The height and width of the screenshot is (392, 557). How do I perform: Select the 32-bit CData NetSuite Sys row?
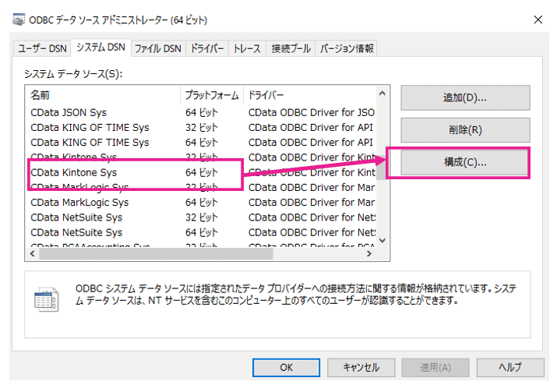tap(201, 217)
